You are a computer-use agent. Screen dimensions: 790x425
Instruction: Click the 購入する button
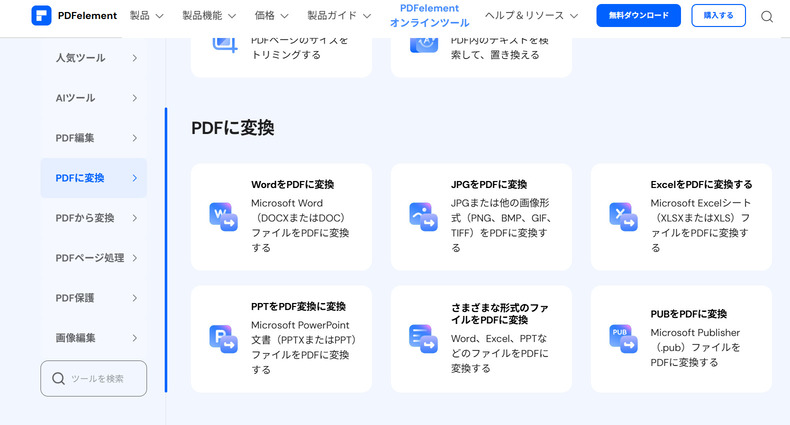(718, 16)
